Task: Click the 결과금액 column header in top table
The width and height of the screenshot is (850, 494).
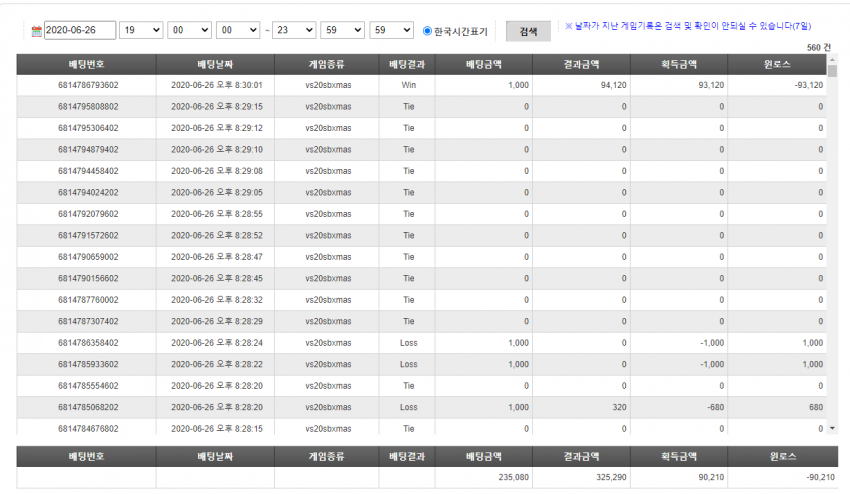Action: [x=581, y=64]
